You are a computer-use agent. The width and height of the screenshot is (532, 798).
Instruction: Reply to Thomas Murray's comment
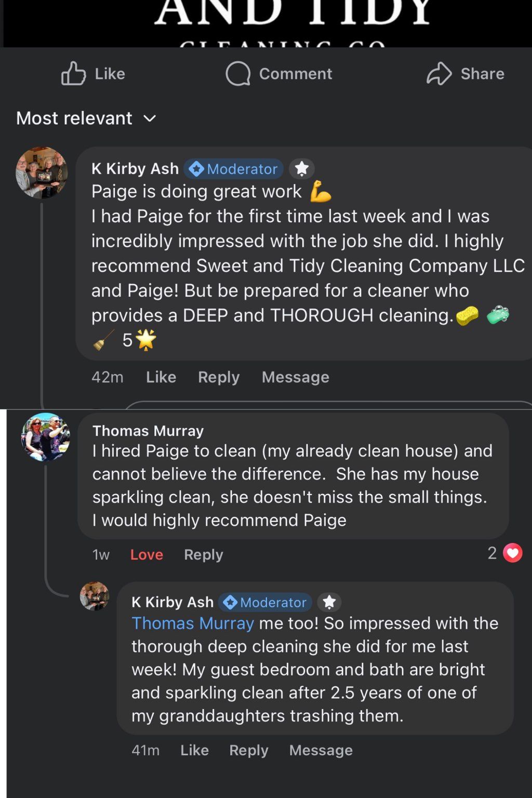click(x=204, y=555)
